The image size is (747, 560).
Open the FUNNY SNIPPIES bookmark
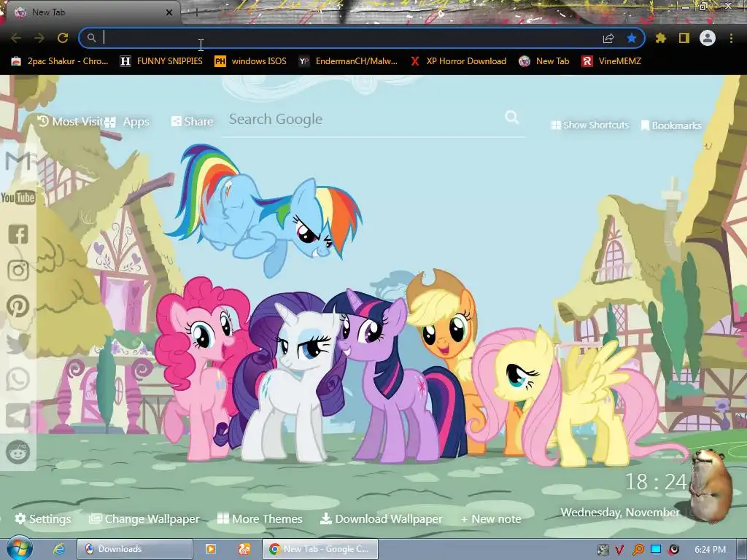pos(161,61)
